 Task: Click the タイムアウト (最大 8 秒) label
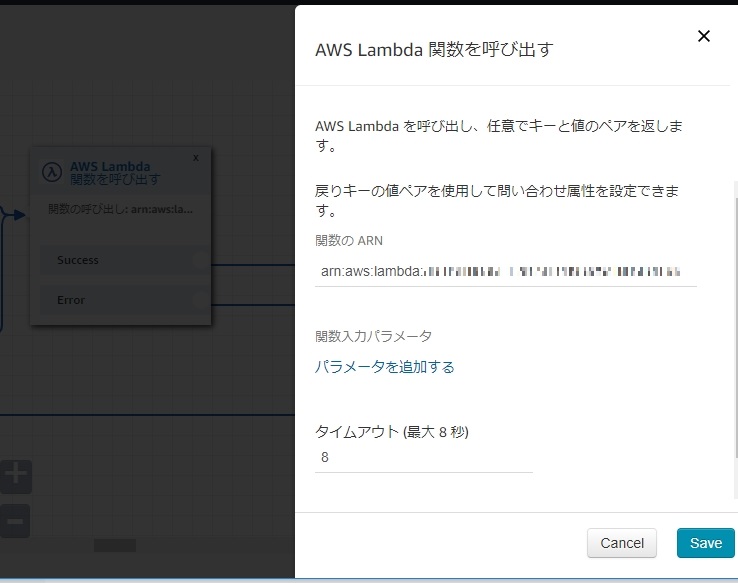(x=392, y=431)
